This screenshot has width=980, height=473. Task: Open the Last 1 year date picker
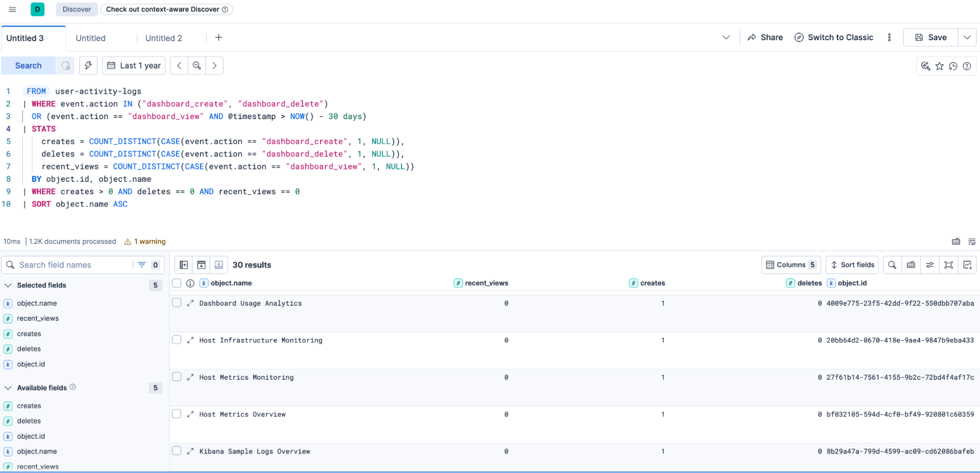134,66
